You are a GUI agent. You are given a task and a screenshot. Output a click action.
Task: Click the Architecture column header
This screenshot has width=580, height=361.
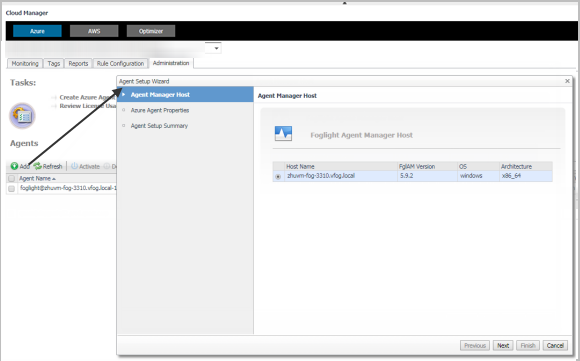tap(526, 166)
